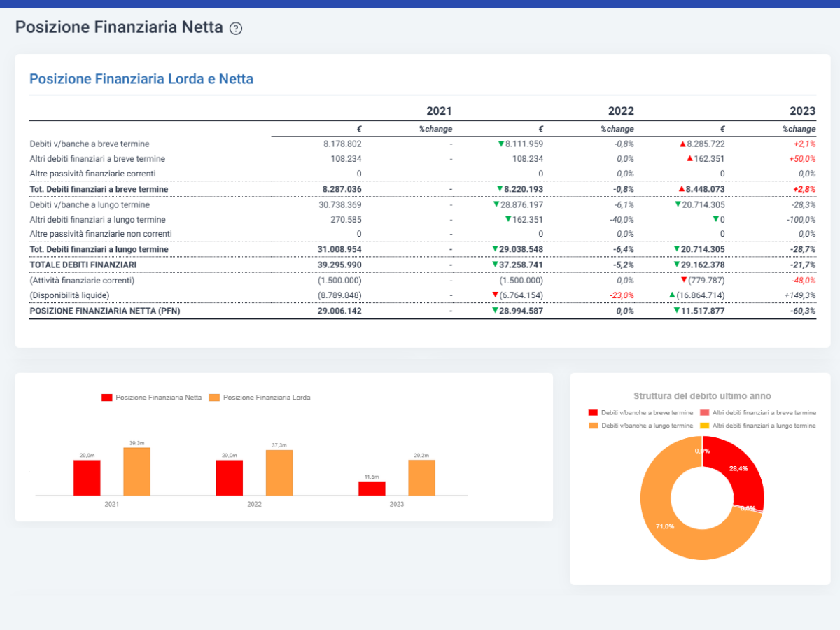This screenshot has height=630, width=840.
Task: Select row label Altri debiti finanziari a breve termine
Action: 97,159
